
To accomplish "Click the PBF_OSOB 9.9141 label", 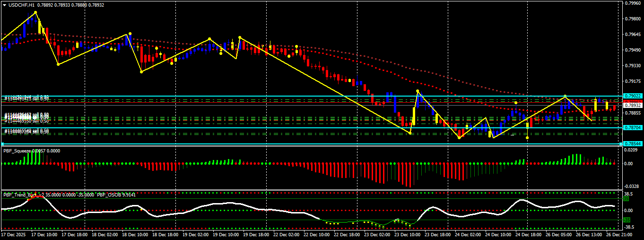I will click(116, 195).
